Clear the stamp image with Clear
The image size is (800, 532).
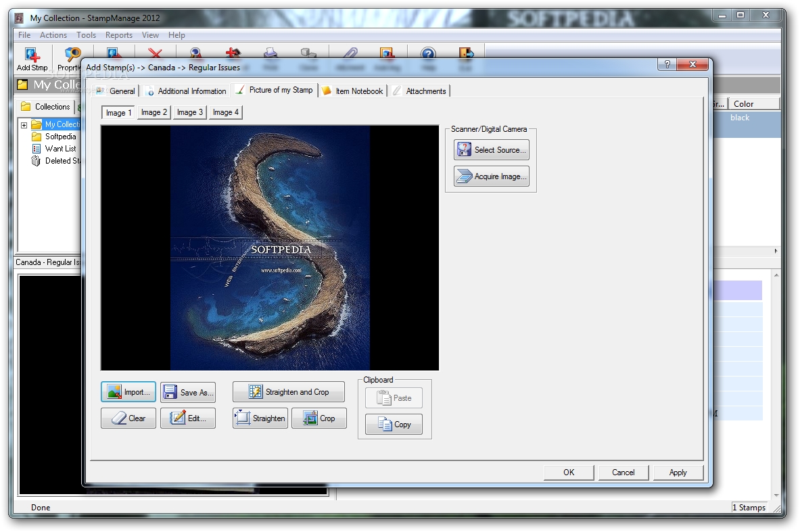click(x=128, y=418)
